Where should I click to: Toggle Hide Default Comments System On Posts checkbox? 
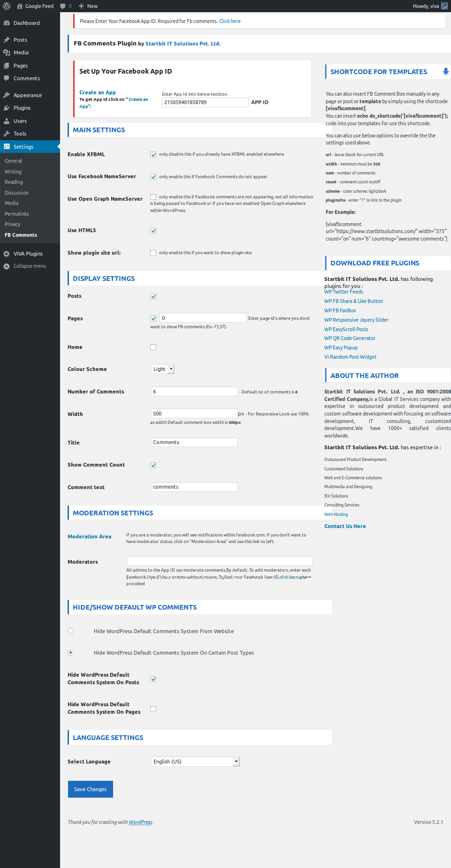click(x=153, y=679)
